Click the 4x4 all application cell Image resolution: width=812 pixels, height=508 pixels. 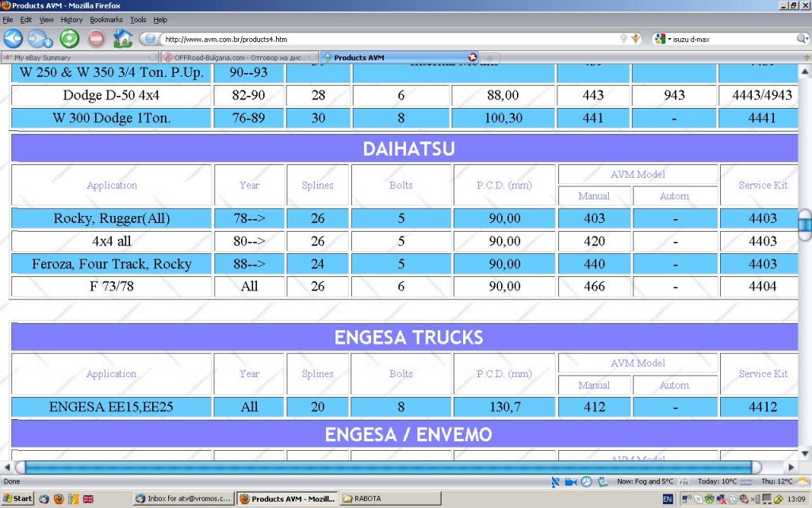111,241
